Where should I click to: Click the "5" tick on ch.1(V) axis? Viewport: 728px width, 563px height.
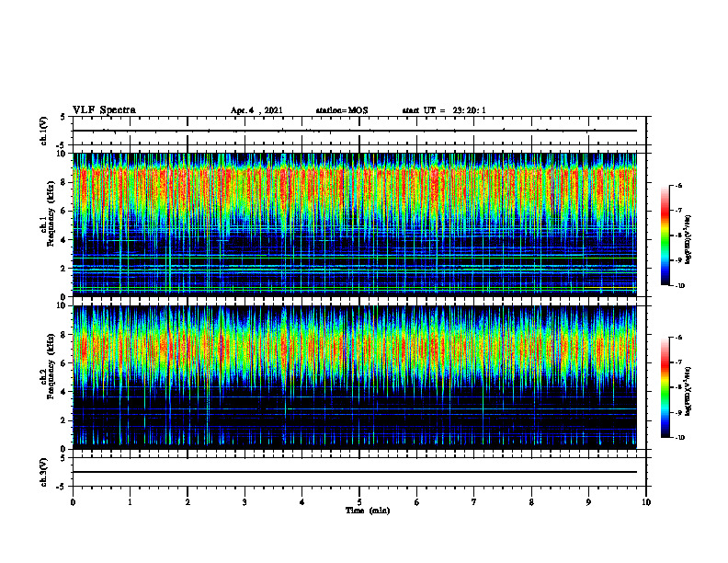64,117
